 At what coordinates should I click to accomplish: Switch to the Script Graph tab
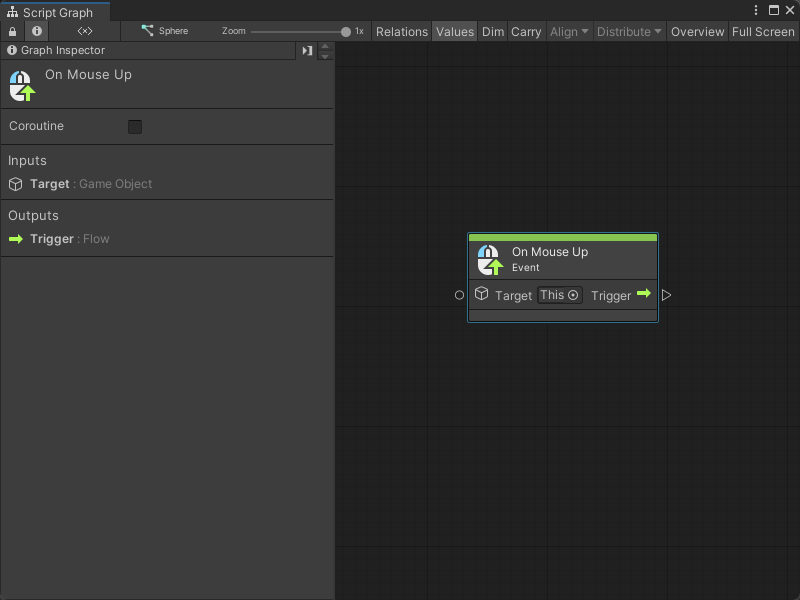click(x=55, y=13)
